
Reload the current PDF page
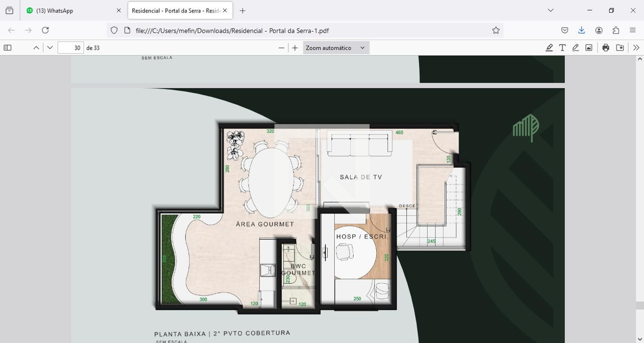pos(45,30)
